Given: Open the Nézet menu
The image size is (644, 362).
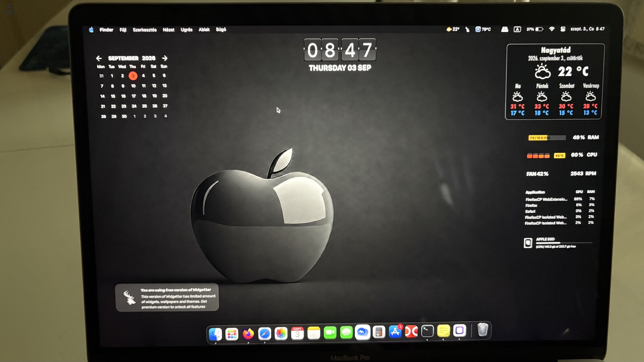Looking at the screenshot, I should pyautogui.click(x=169, y=30).
